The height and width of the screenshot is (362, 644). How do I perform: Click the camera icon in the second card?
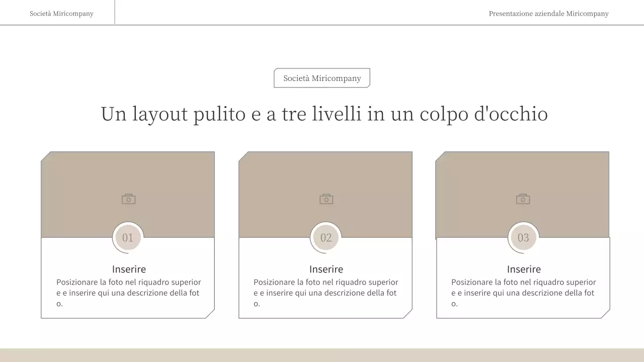point(326,198)
